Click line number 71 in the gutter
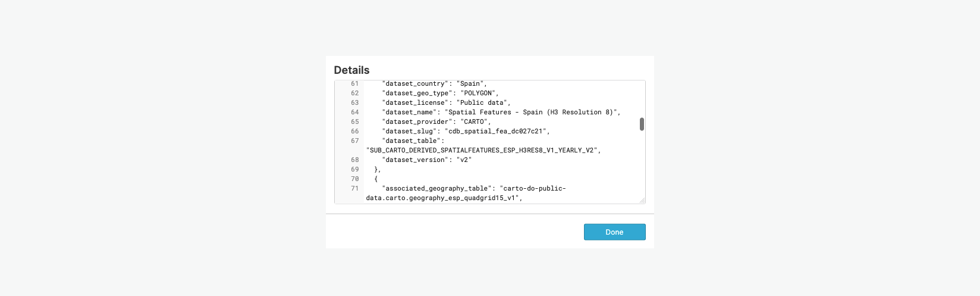 point(354,189)
